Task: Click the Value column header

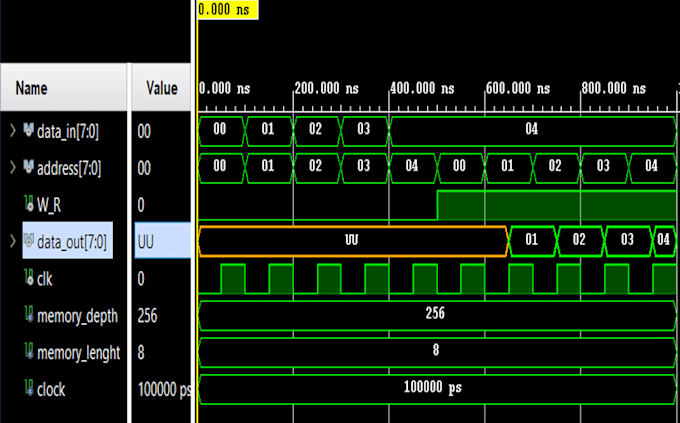Action: tap(161, 88)
